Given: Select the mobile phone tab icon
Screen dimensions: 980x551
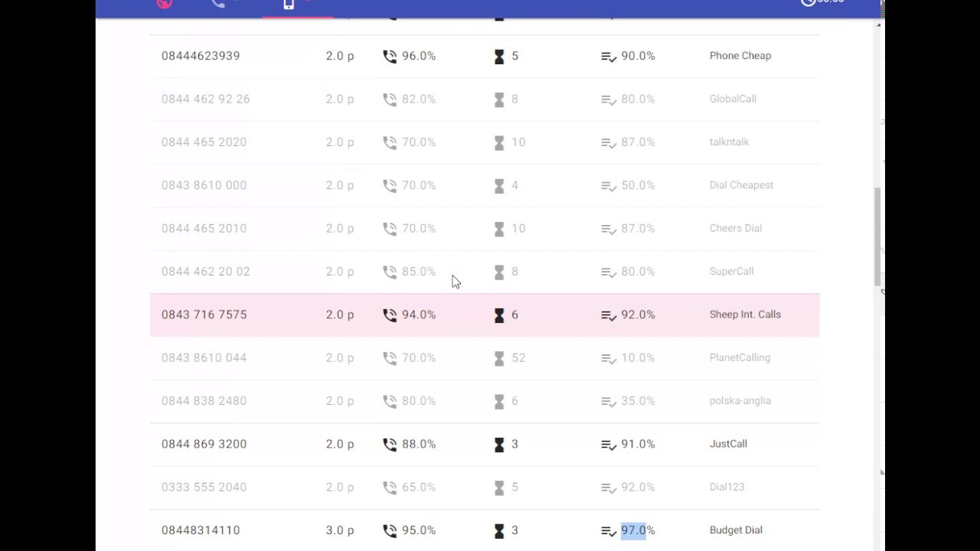Looking at the screenshot, I should coord(289,5).
